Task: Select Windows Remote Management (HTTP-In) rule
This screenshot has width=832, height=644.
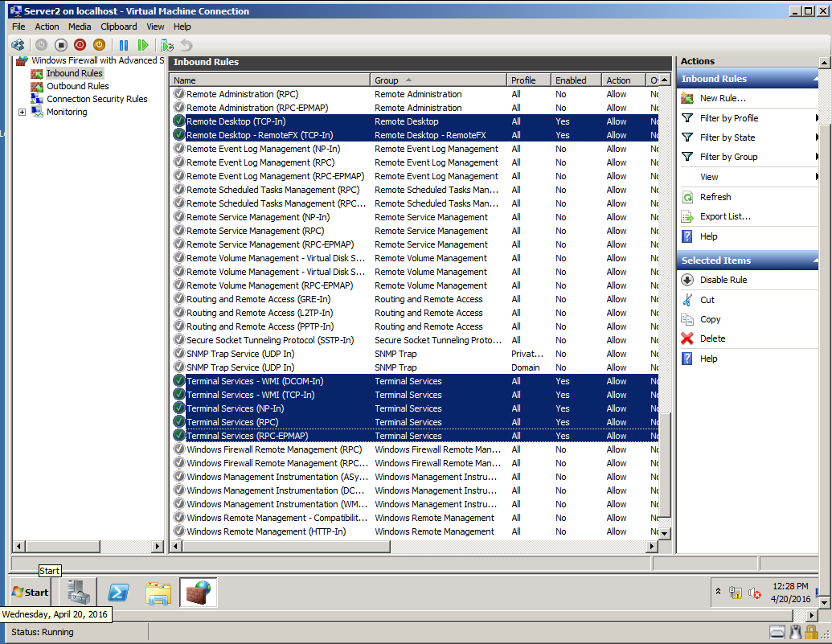Action: click(x=415, y=531)
